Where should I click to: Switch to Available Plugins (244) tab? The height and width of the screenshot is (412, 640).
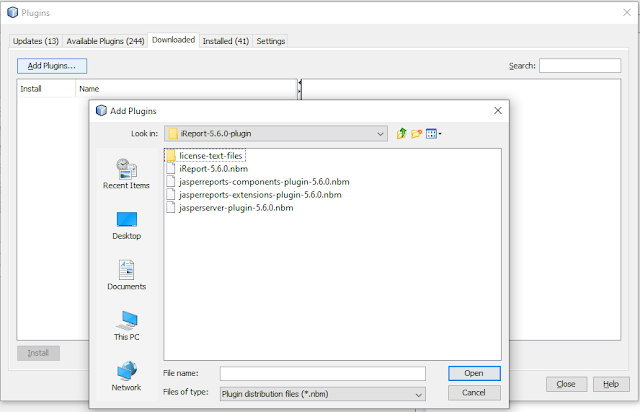105,41
